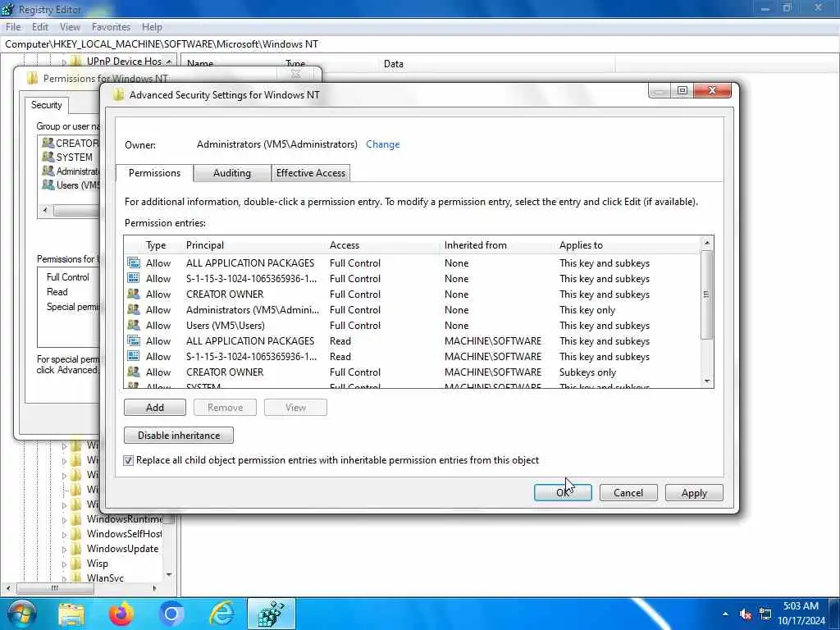Screen dimensions: 840x630
Task: Switch to the Effective Access tab
Action: point(311,173)
